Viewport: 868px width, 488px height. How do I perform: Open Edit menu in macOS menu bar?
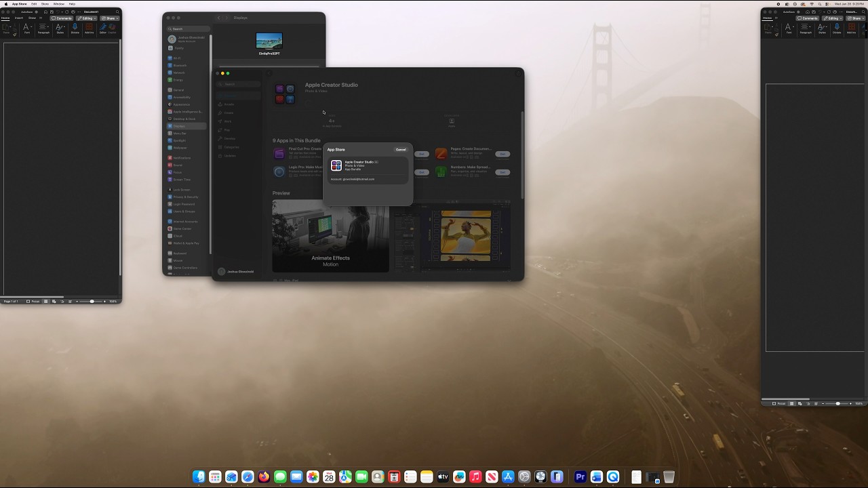[34, 4]
